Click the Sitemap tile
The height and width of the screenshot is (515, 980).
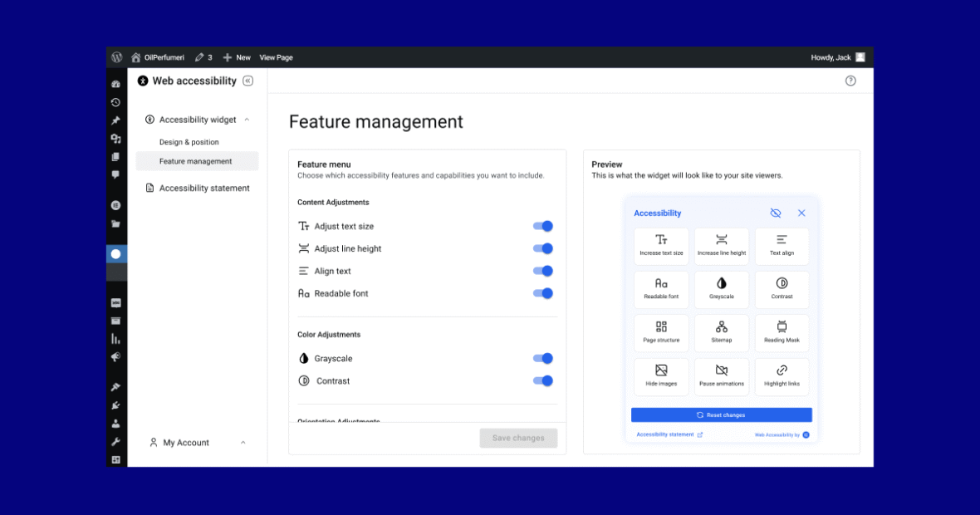click(721, 333)
